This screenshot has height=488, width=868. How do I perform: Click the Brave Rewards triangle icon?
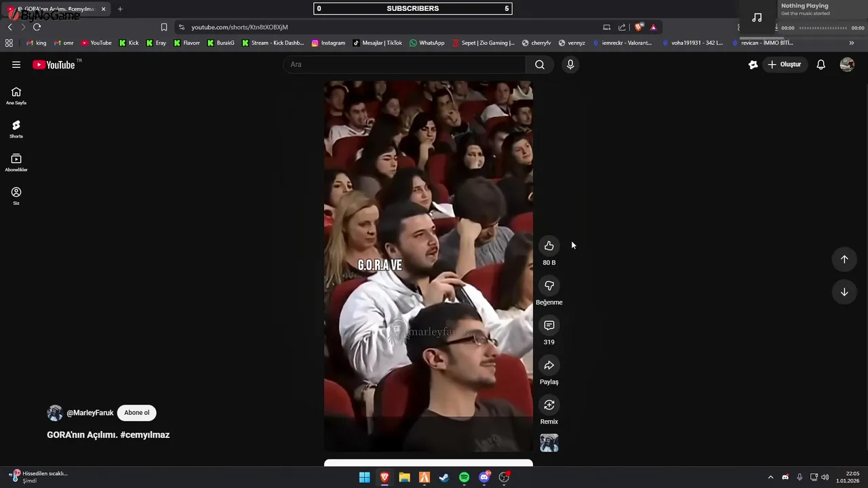(653, 27)
